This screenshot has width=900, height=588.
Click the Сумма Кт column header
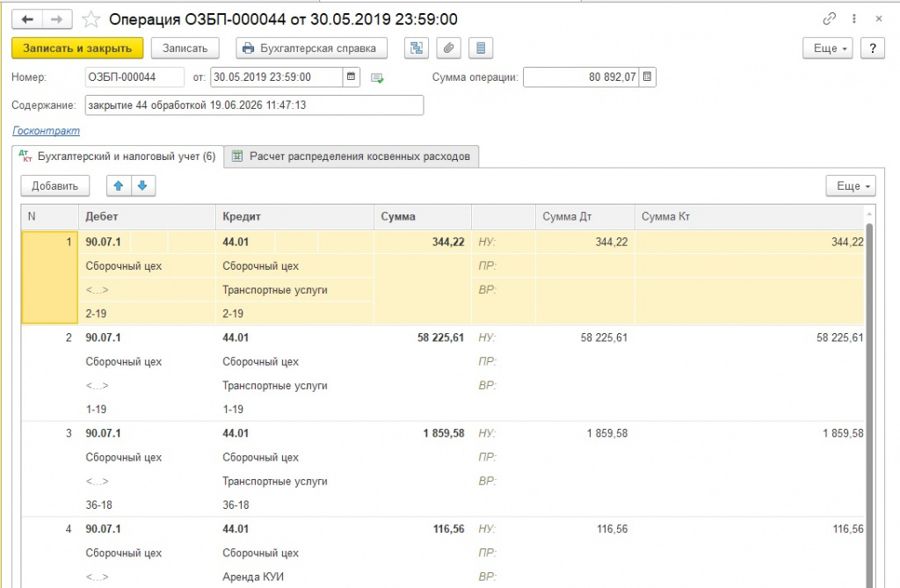point(749,216)
